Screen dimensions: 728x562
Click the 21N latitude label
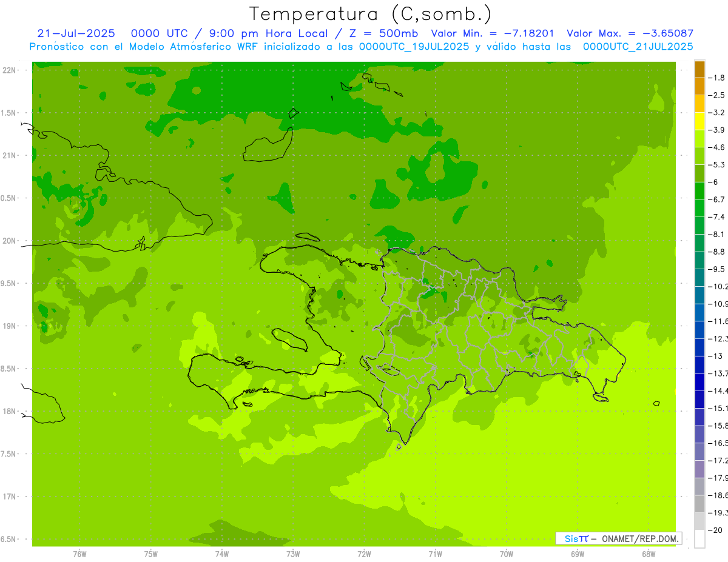click(x=9, y=155)
